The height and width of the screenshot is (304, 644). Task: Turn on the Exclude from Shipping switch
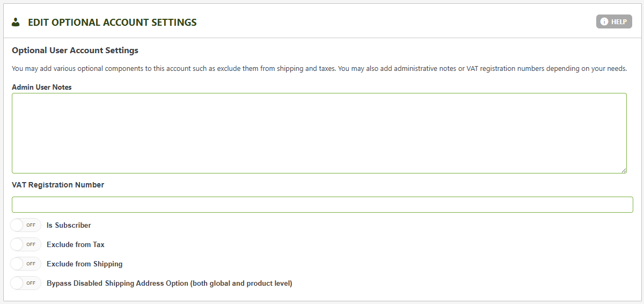pos(26,264)
